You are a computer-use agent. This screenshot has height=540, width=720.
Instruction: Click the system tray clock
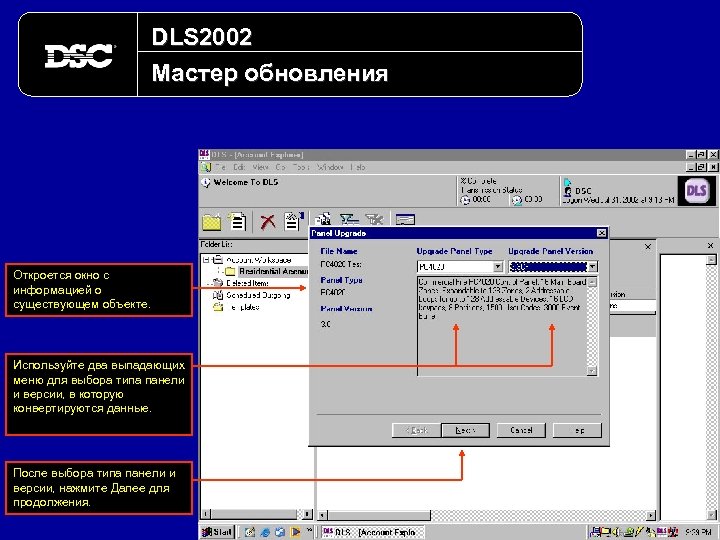698,532
